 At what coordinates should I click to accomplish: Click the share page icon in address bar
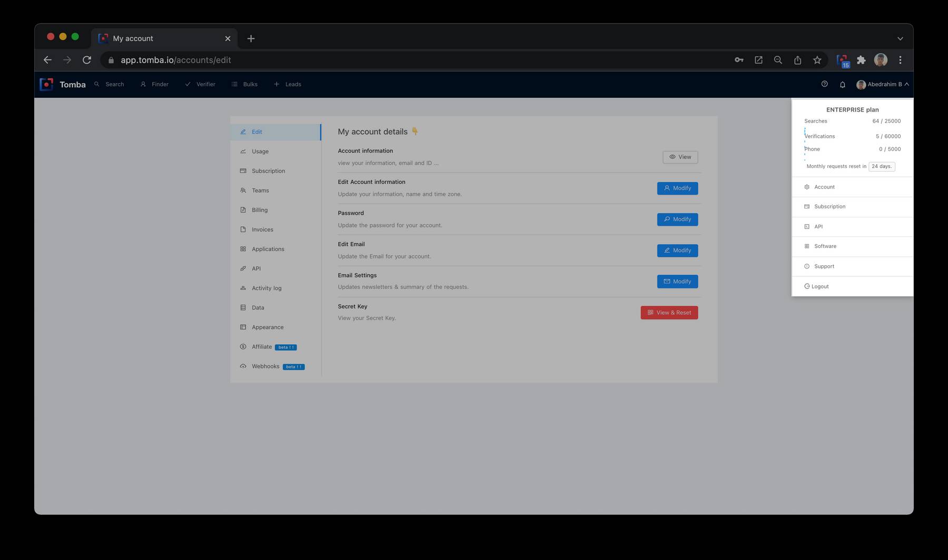797,60
